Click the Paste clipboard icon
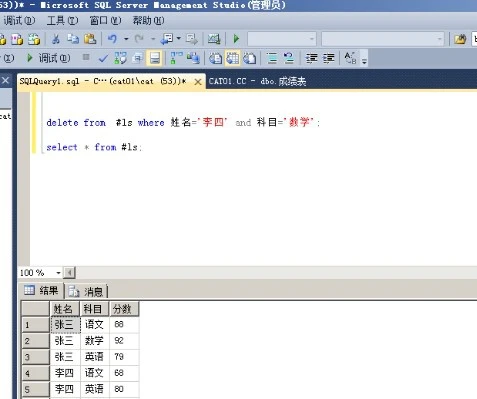 (90, 39)
